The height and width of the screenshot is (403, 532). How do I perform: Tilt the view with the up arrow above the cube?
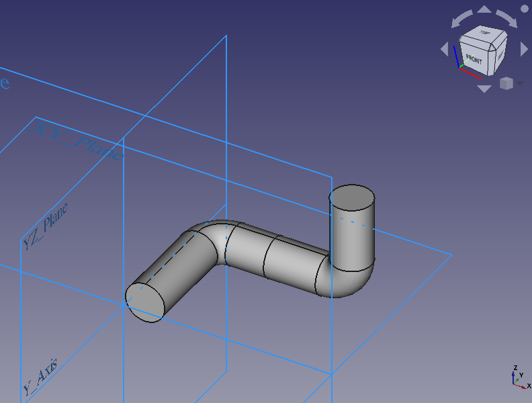click(484, 9)
